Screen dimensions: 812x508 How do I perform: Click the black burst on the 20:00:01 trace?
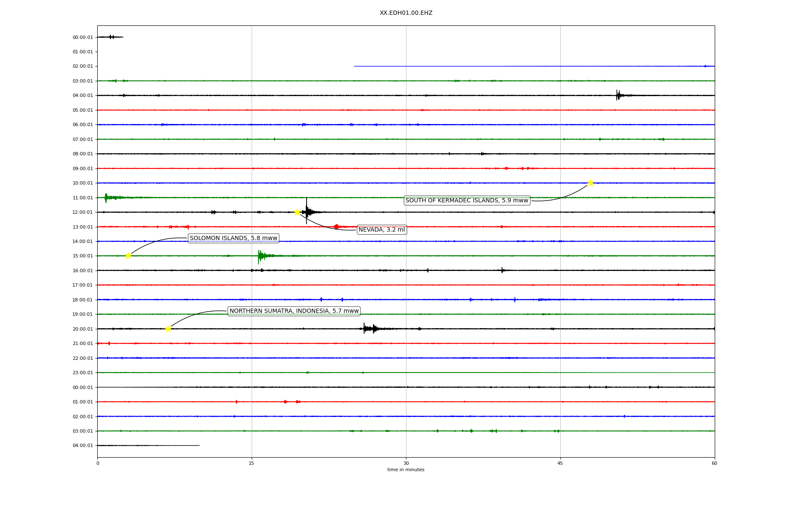click(x=369, y=329)
